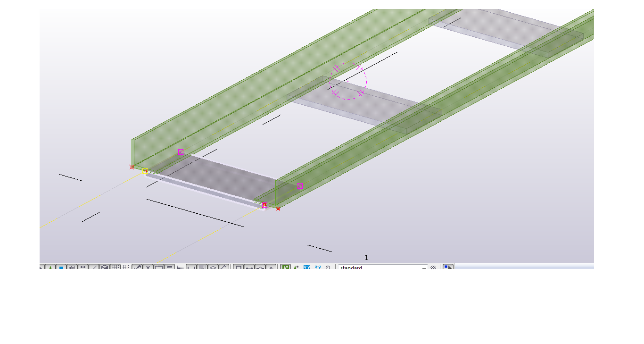644x344 pixels.
Task: Click the diamond-shaped toolbar icon
Action: [x=213, y=268]
